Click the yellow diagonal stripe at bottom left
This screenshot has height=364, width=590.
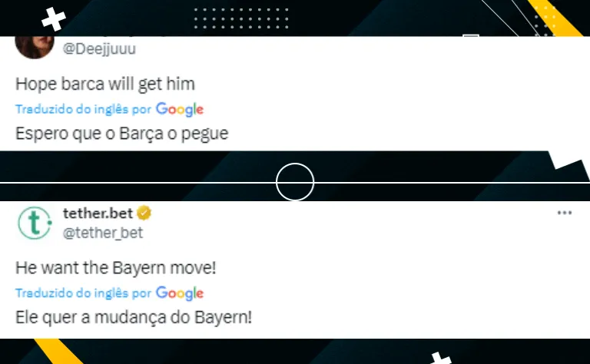pyautogui.click(x=59, y=351)
